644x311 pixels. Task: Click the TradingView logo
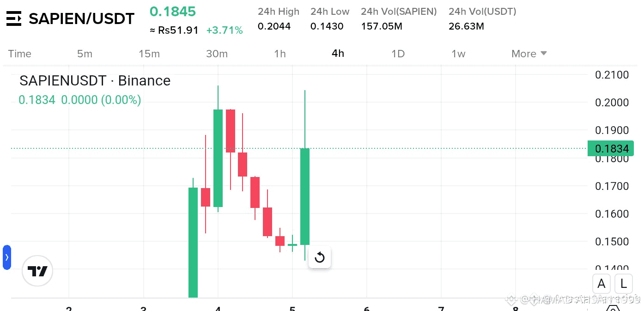tap(37, 271)
